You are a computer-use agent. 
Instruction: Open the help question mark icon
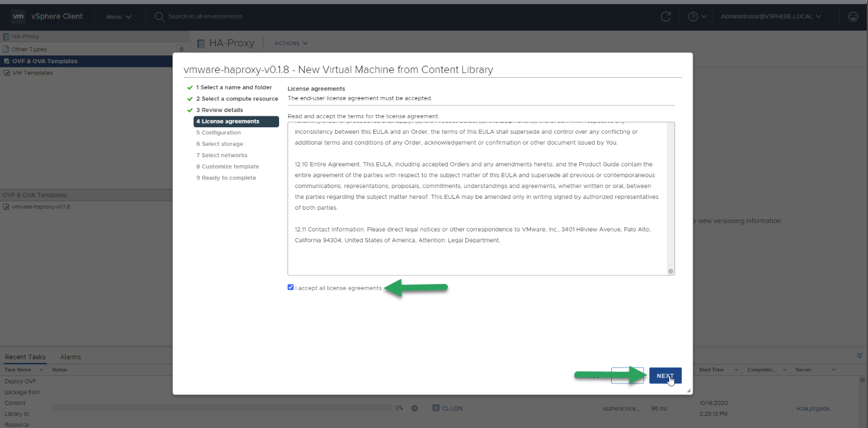[693, 17]
